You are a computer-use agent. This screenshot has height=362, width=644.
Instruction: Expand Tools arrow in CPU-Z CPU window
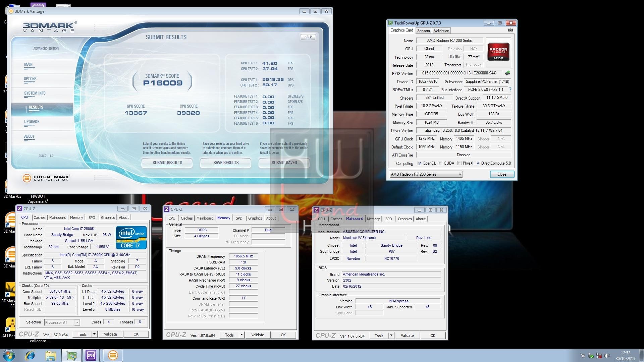click(x=94, y=334)
